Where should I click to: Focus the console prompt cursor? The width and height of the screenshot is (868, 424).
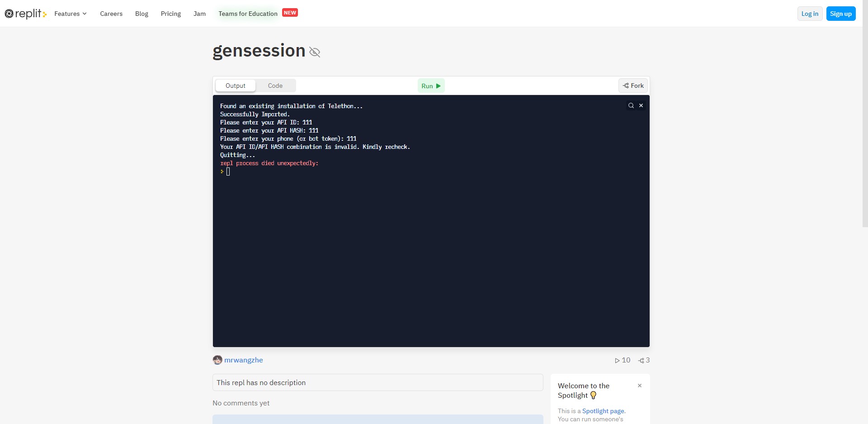tap(228, 172)
